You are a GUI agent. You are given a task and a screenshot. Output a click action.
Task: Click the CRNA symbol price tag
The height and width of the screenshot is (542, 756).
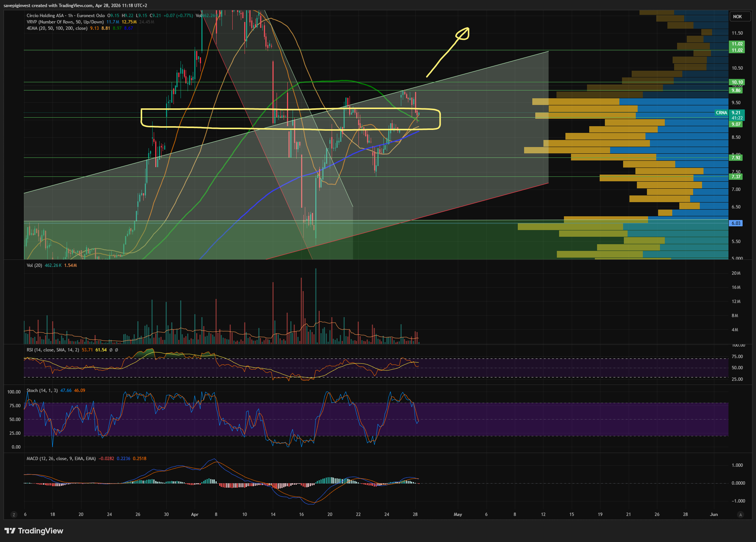(x=721, y=113)
